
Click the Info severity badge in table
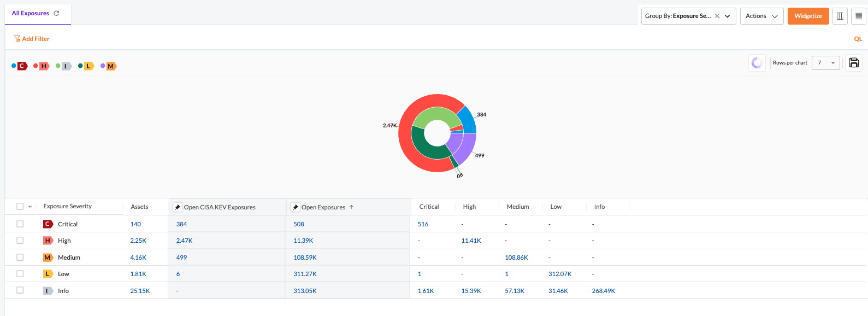(x=48, y=291)
